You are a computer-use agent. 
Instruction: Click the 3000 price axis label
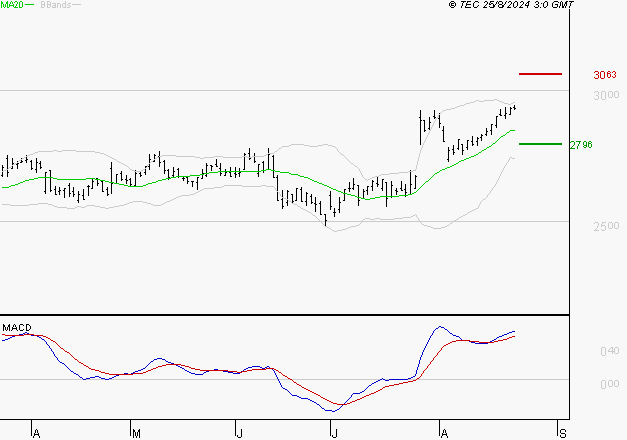(606, 95)
